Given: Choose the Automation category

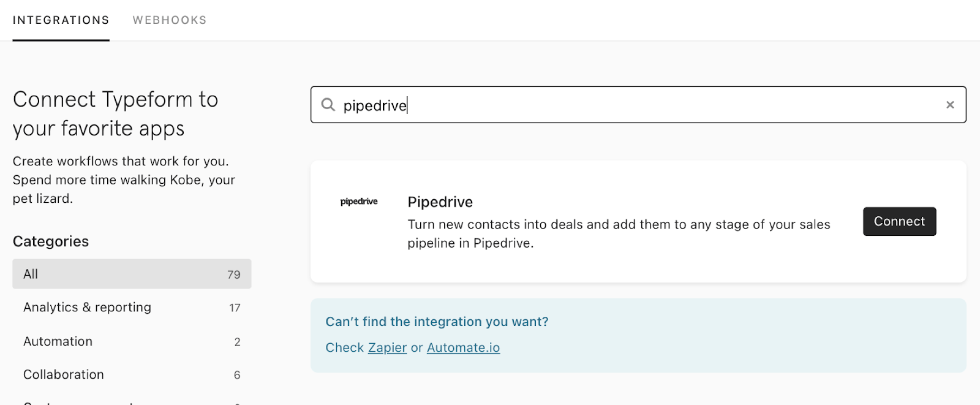Looking at the screenshot, I should click(58, 341).
